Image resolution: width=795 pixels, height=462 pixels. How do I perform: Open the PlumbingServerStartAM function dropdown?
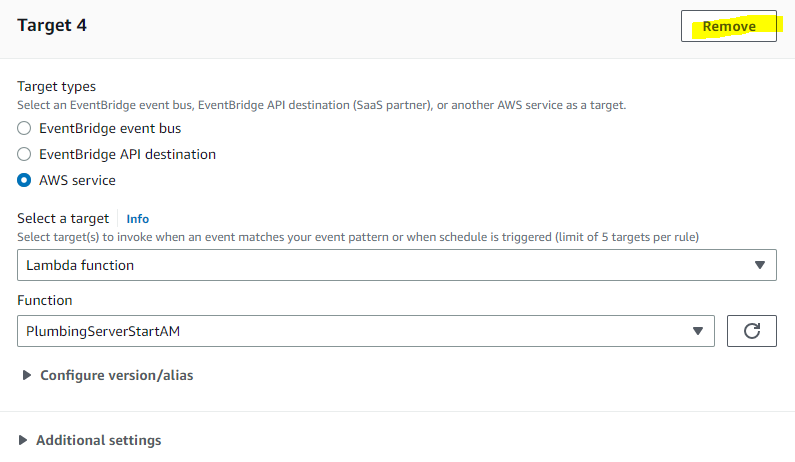[x=365, y=332]
